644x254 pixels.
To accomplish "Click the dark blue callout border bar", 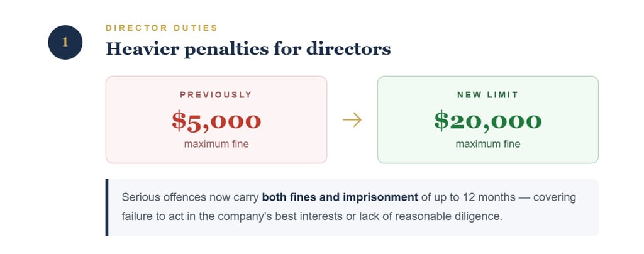I will (x=107, y=207).
